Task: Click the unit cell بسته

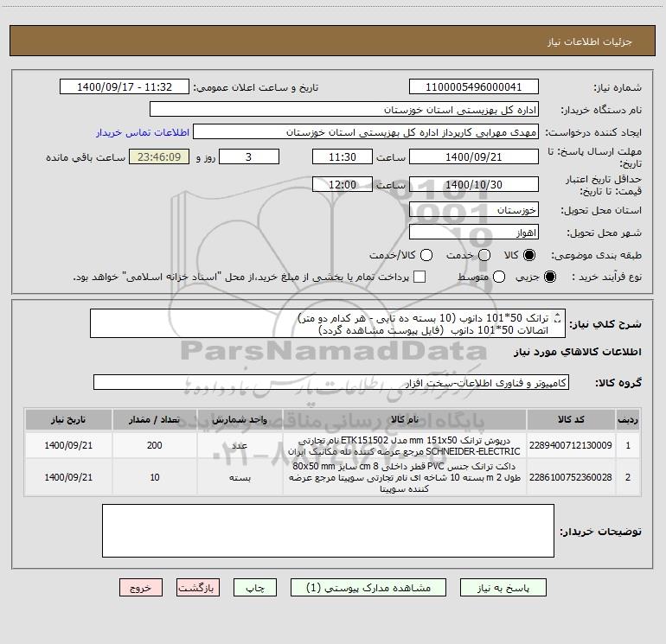Action: pyautogui.click(x=240, y=477)
